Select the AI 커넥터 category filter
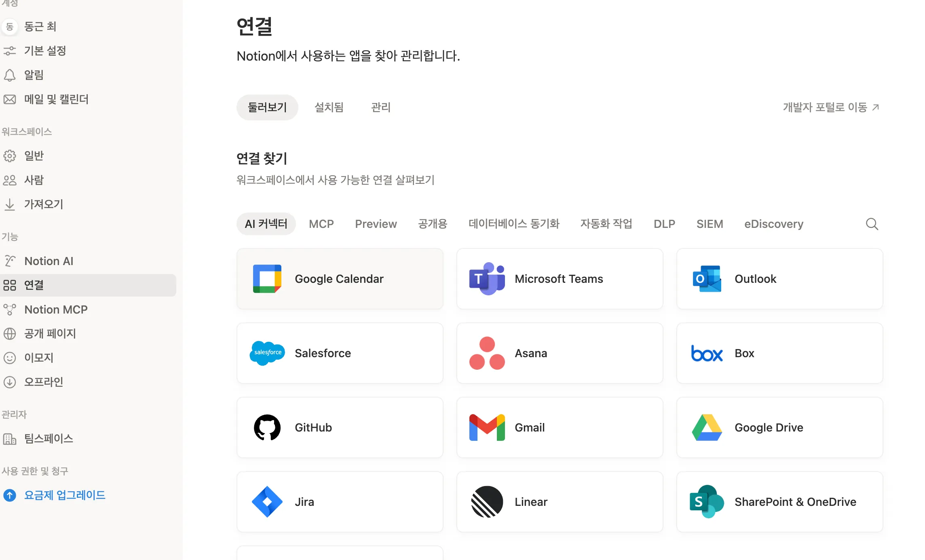The image size is (925, 560). coord(266,224)
